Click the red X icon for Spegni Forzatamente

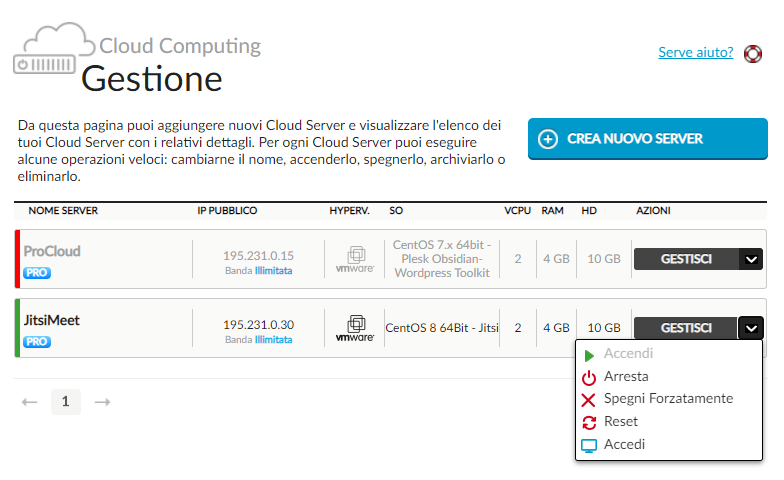tap(589, 399)
